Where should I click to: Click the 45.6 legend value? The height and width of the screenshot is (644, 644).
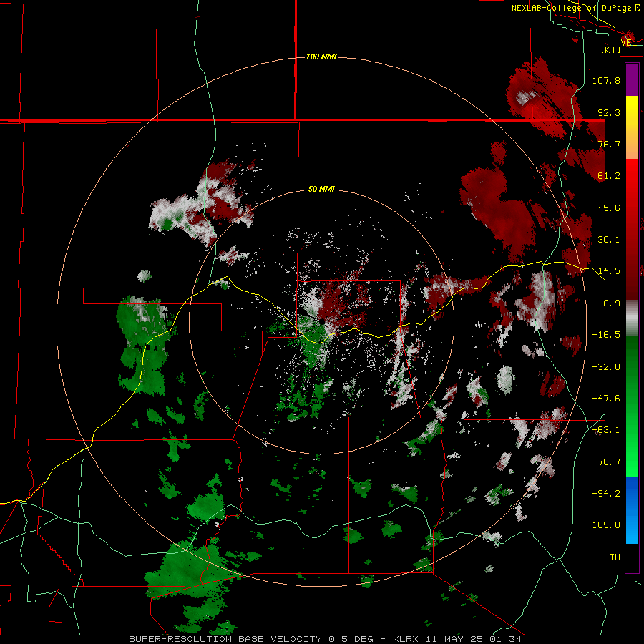click(609, 208)
